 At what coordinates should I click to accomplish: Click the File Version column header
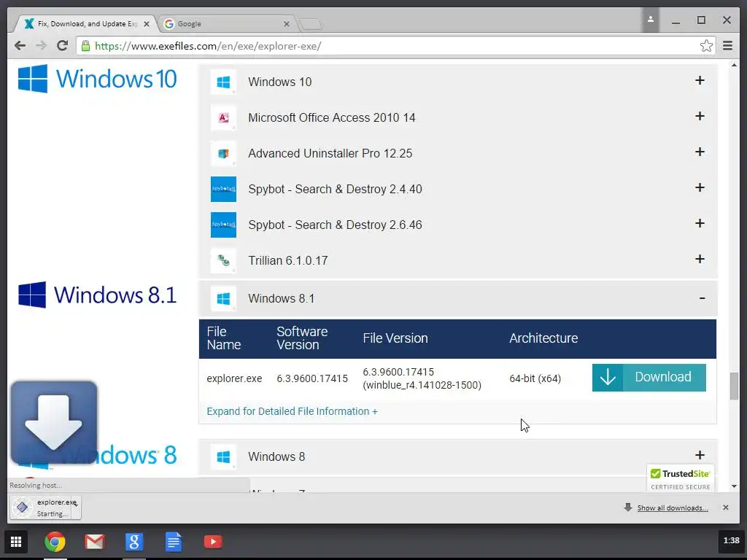click(395, 338)
